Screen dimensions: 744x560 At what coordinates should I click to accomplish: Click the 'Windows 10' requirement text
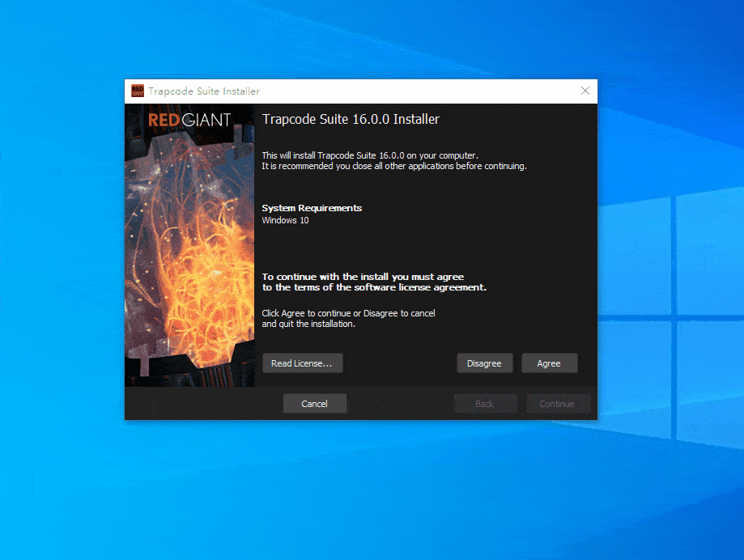[x=285, y=220]
